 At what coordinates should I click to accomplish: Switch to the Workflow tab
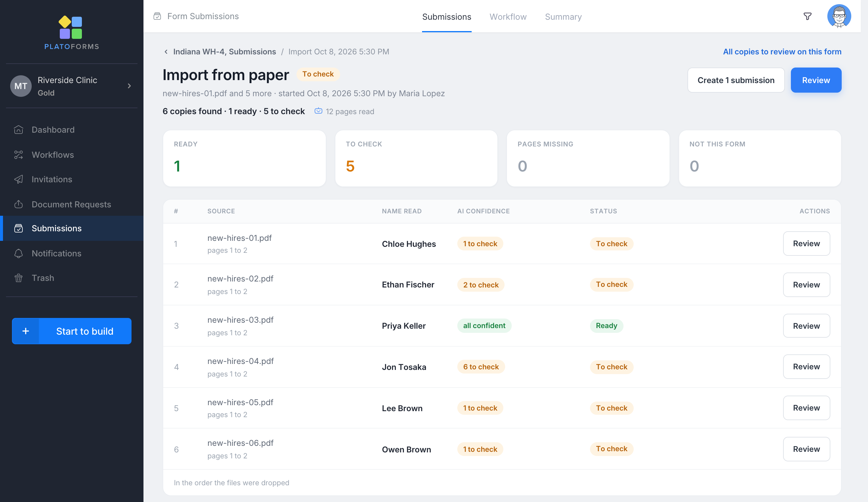[x=508, y=17]
